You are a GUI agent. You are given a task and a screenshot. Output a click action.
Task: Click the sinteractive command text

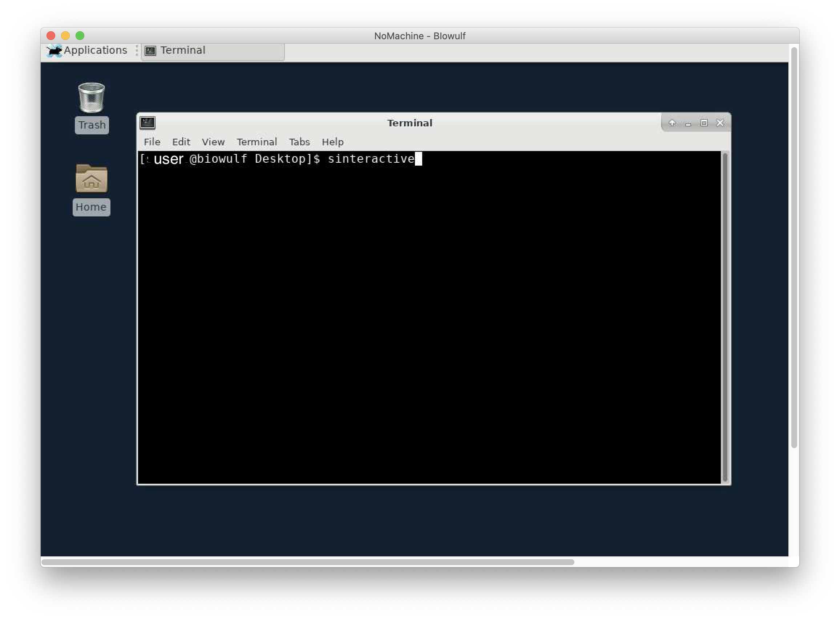[371, 159]
